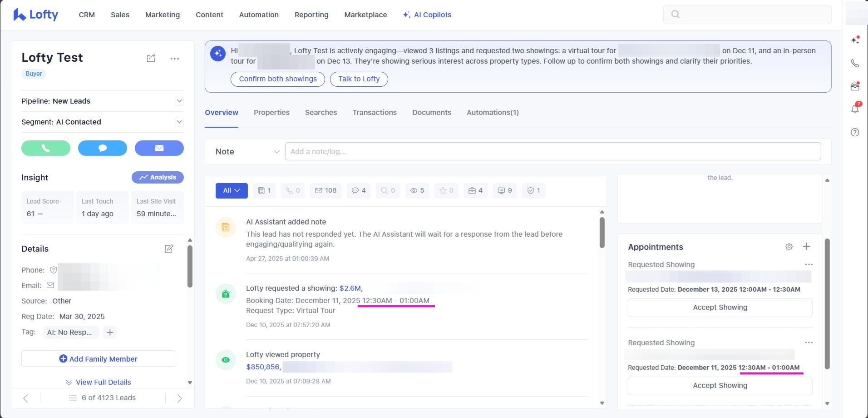Switch to the Properties tab

pos(271,112)
